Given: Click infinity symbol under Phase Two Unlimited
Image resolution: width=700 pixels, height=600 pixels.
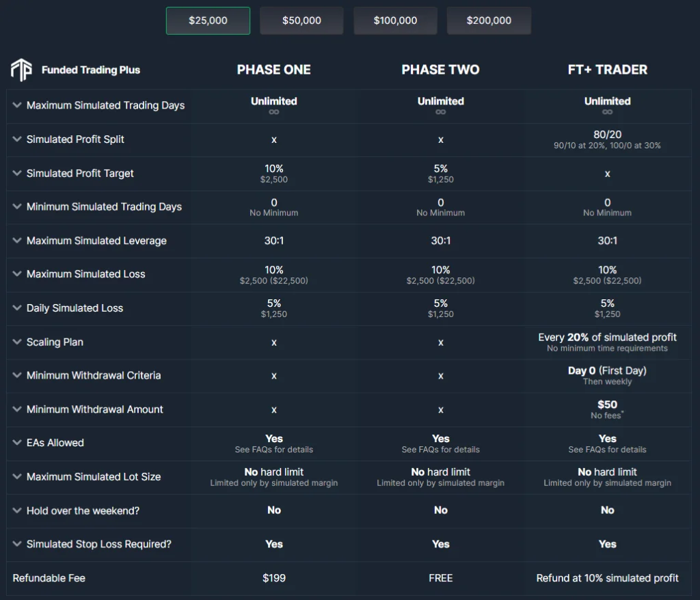Looking at the screenshot, I should point(441,112).
